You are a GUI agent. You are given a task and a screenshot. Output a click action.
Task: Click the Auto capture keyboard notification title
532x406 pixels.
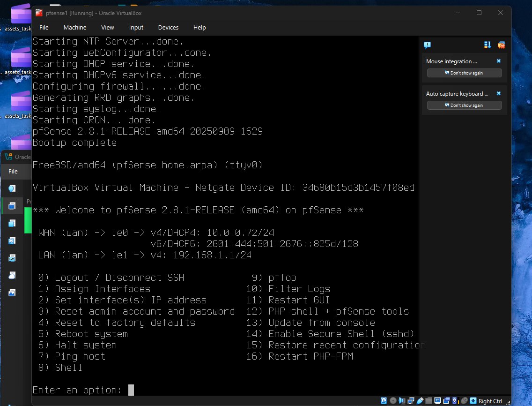click(457, 94)
